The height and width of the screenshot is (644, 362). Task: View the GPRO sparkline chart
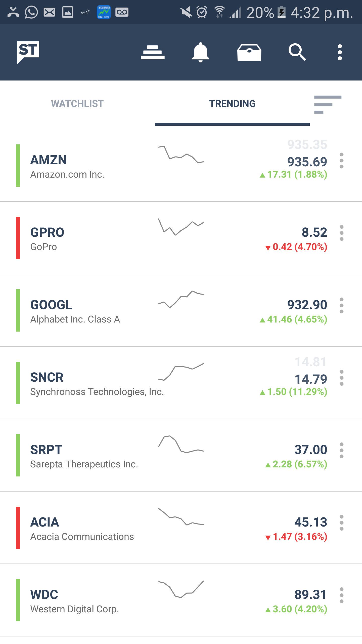point(181,227)
